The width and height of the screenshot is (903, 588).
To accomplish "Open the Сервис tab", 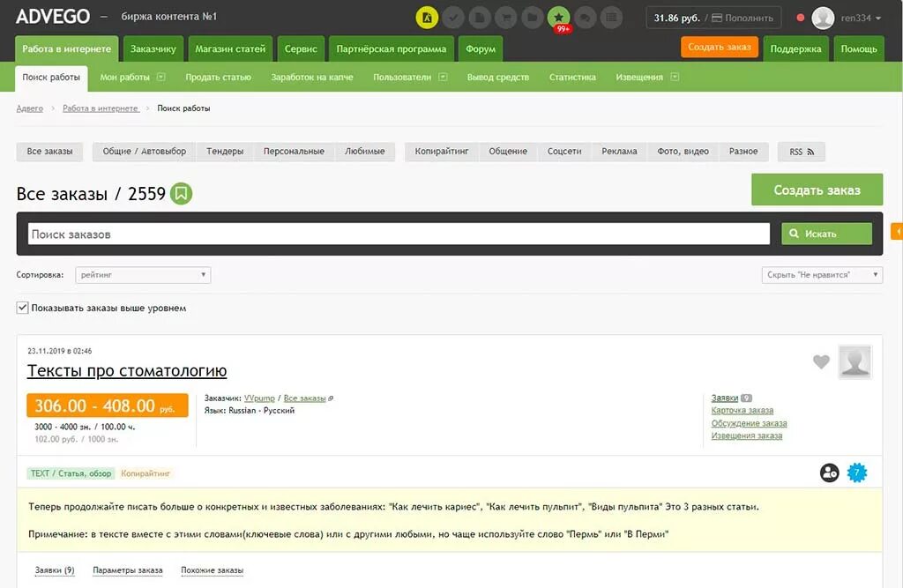I will coord(302,49).
